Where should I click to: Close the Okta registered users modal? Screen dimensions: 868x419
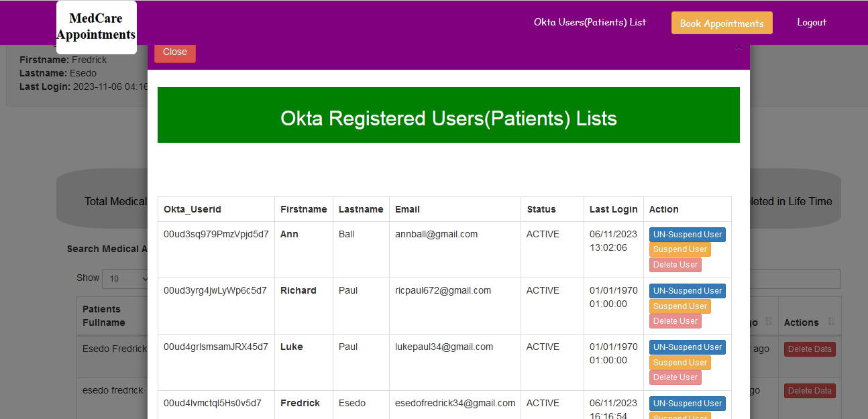174,52
